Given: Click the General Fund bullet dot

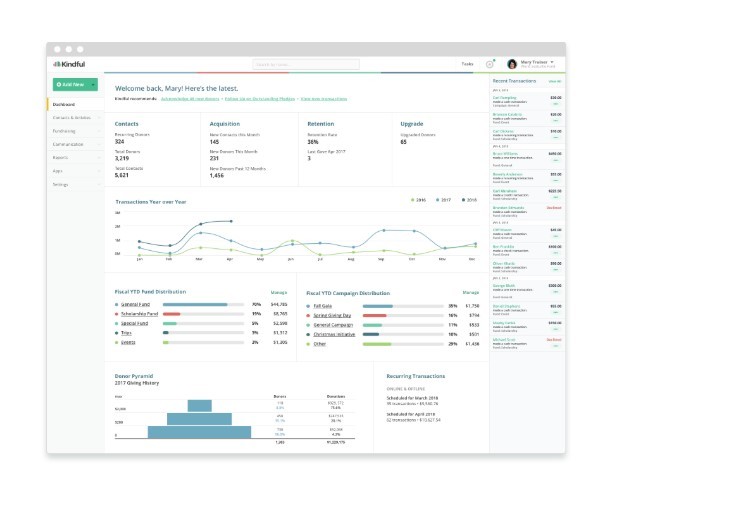Looking at the screenshot, I should [118, 304].
